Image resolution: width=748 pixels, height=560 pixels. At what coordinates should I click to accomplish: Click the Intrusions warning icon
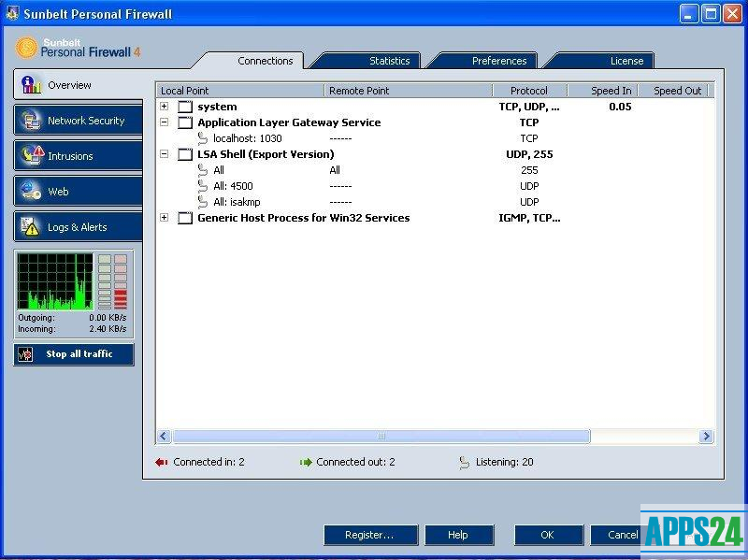pyautogui.click(x=32, y=156)
